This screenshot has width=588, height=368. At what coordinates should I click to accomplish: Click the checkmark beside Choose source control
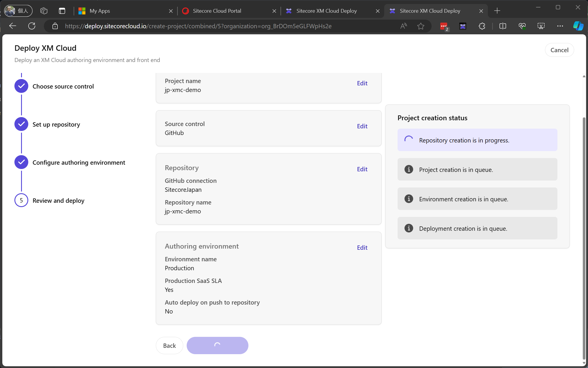(21, 86)
